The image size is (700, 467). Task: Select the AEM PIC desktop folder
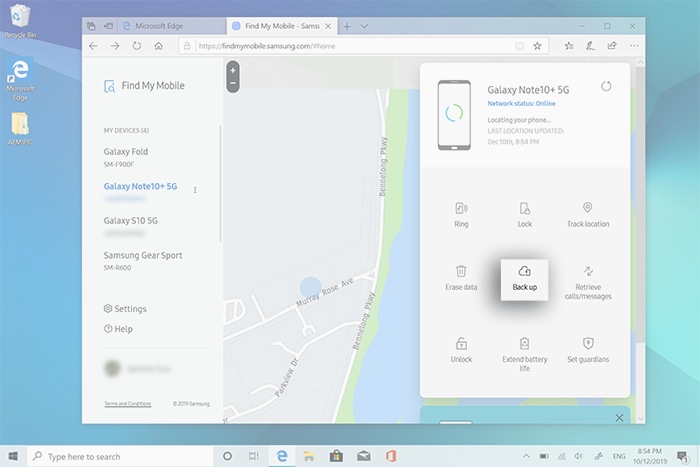20,129
